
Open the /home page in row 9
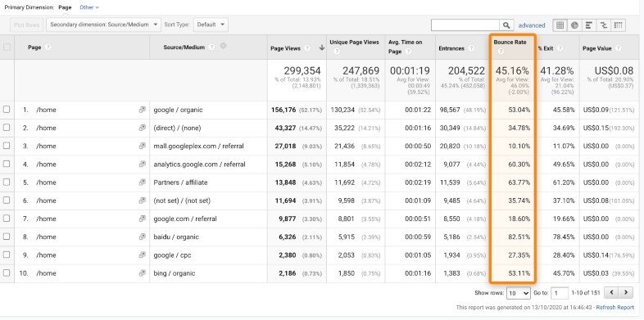click(x=46, y=255)
